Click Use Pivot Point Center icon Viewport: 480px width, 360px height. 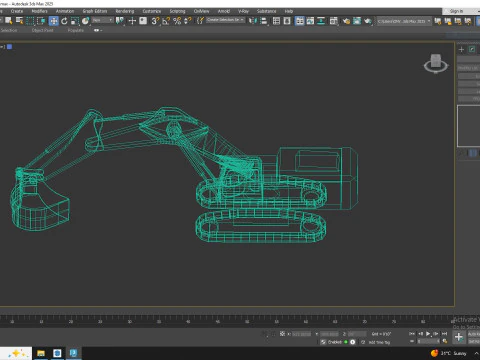coord(120,21)
